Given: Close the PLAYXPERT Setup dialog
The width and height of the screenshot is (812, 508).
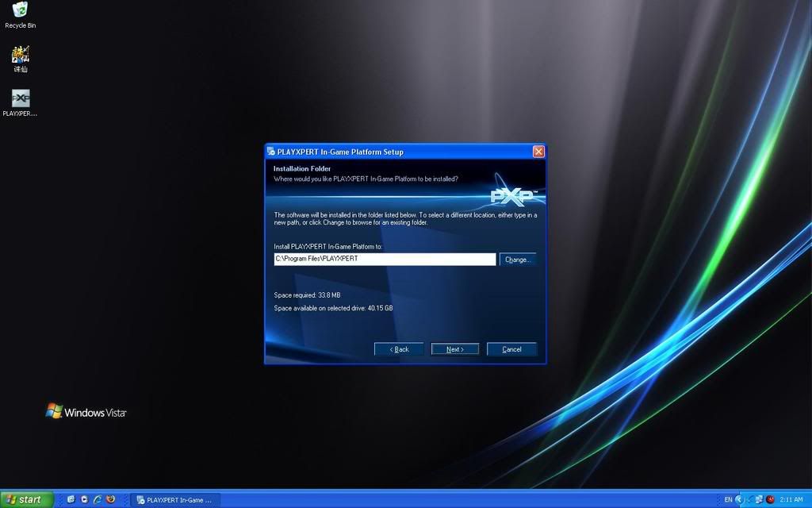Looking at the screenshot, I should (x=538, y=152).
